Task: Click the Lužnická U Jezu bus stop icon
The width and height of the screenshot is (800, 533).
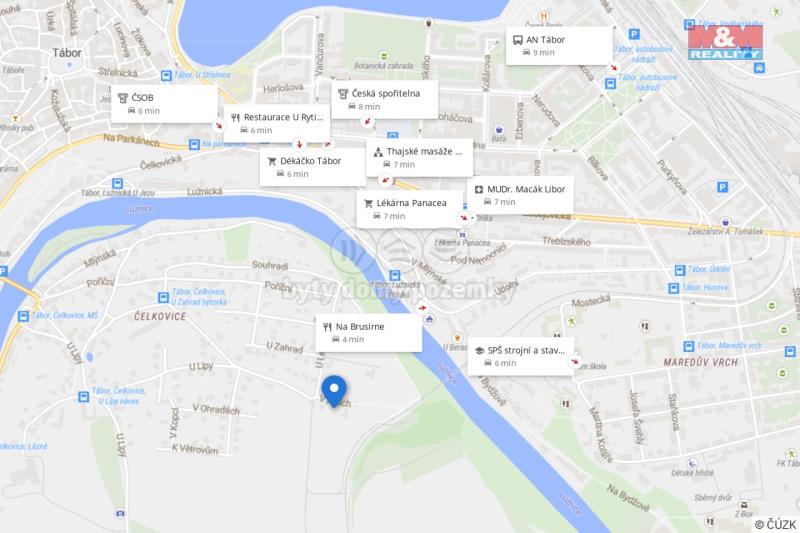Action: coord(117,183)
